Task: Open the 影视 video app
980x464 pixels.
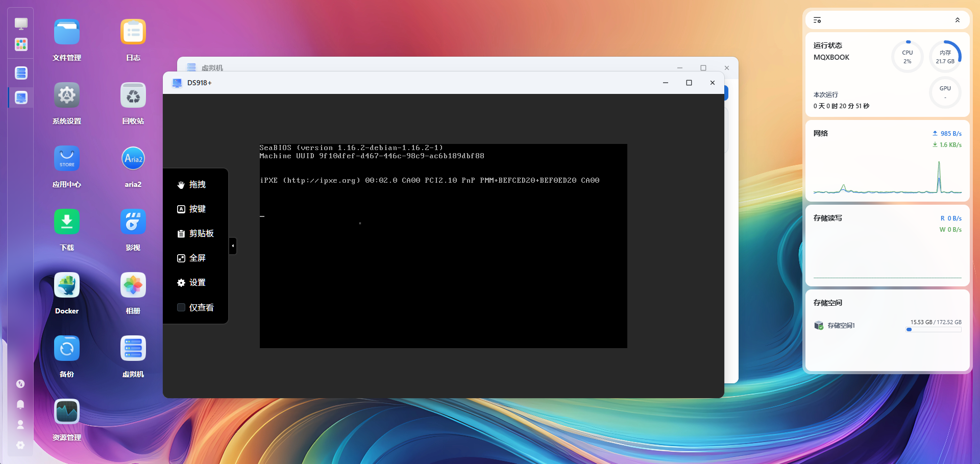Action: pos(133,222)
